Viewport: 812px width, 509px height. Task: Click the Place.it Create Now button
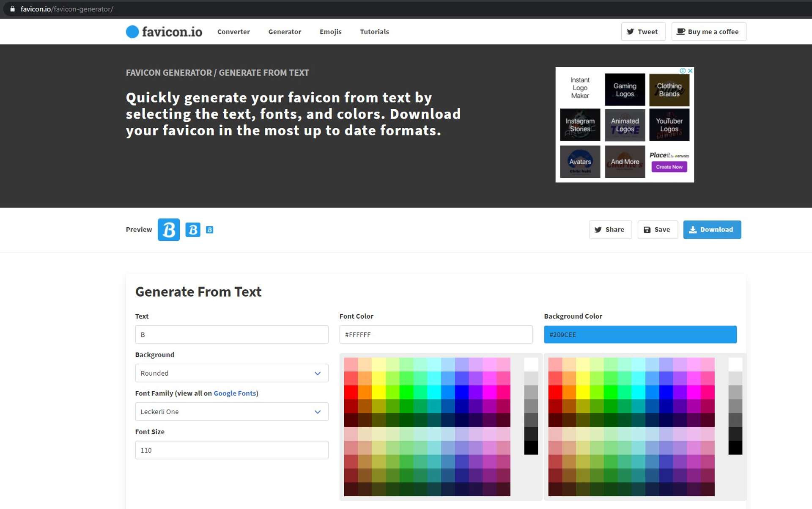(x=669, y=167)
